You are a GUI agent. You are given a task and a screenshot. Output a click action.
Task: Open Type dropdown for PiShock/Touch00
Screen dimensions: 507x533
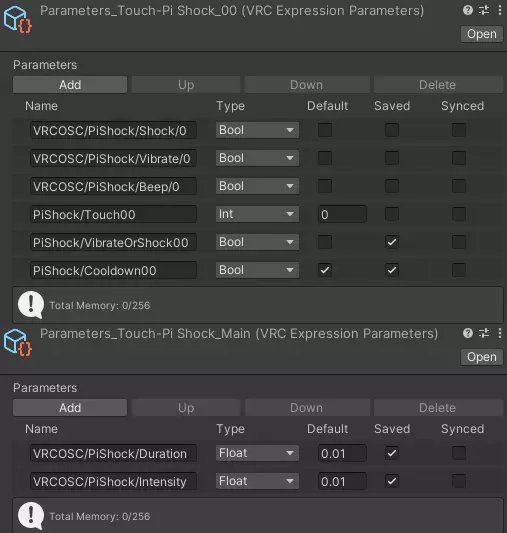point(257,214)
